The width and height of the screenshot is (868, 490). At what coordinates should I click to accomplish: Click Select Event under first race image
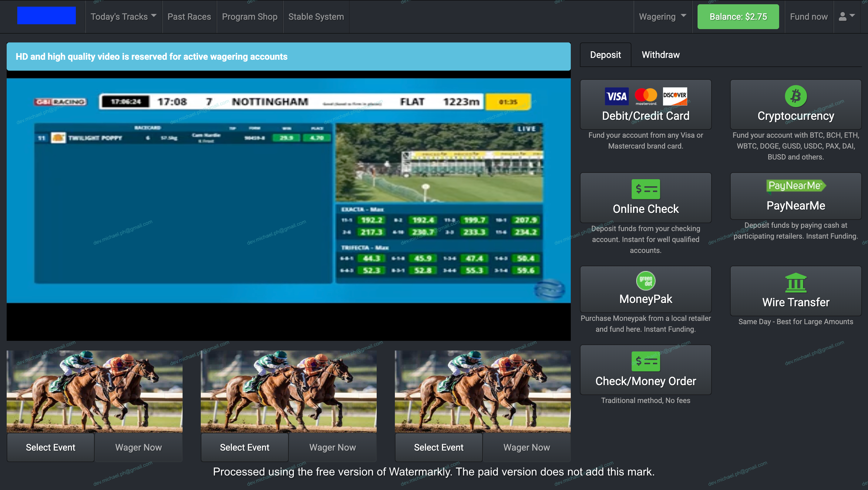pos(51,447)
